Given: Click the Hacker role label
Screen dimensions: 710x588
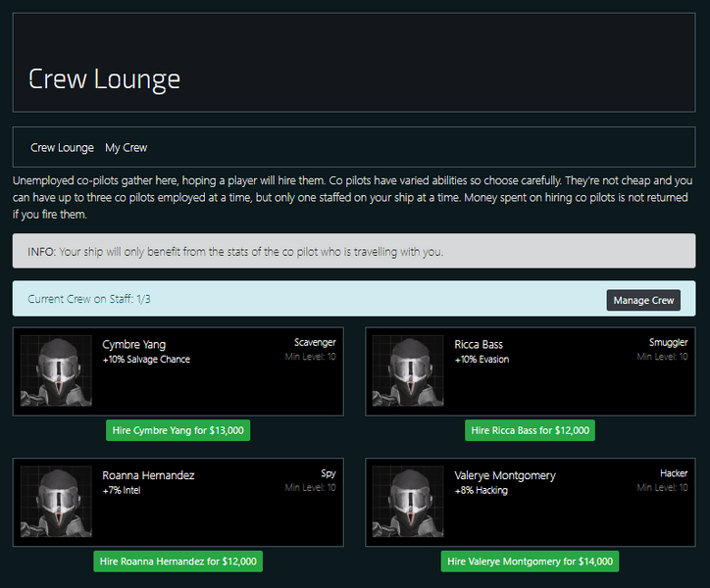Looking at the screenshot, I should (x=674, y=473).
